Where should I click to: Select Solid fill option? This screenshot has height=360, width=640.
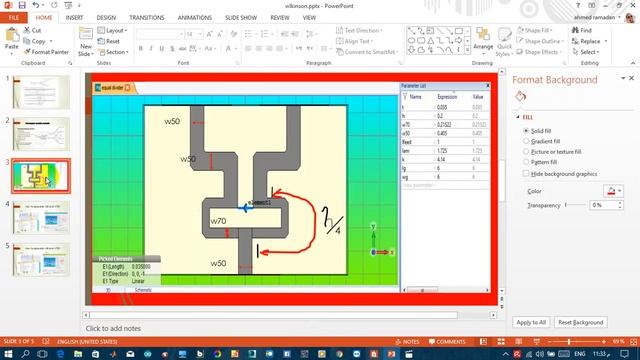tap(537, 131)
